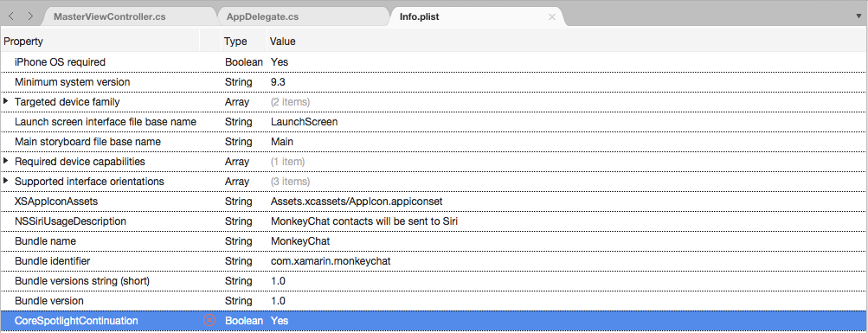Switch to the AppDelegate.cs tab
868x333 pixels.
[262, 16]
